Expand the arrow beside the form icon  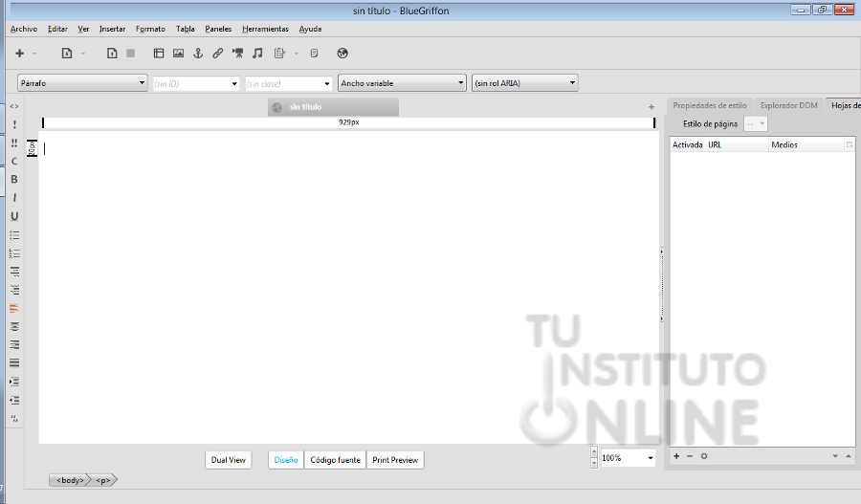pos(296,54)
